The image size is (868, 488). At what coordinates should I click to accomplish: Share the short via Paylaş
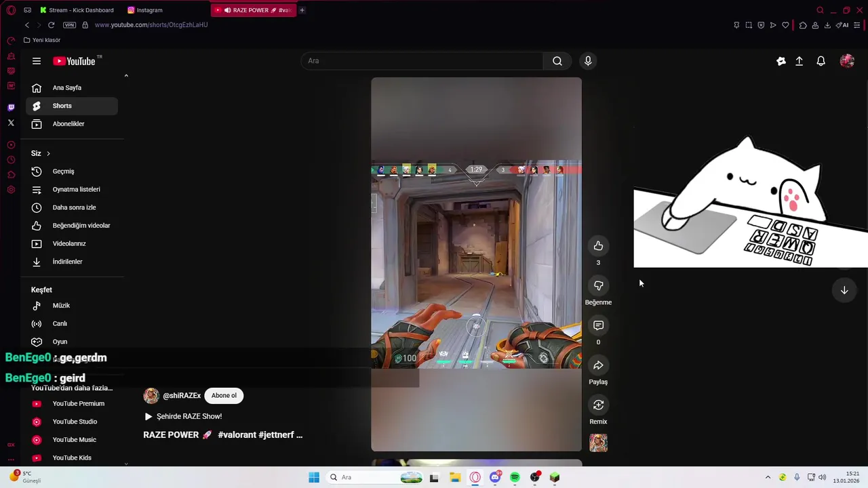[x=598, y=366]
